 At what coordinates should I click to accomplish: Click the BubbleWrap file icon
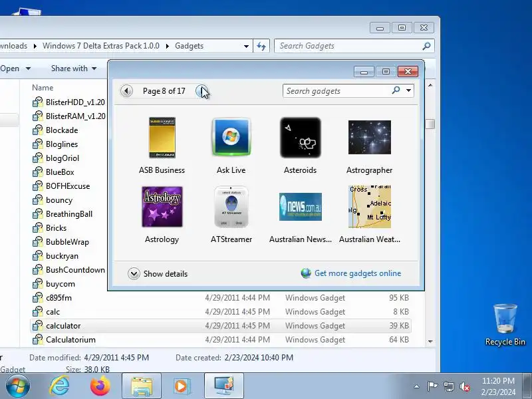click(37, 242)
